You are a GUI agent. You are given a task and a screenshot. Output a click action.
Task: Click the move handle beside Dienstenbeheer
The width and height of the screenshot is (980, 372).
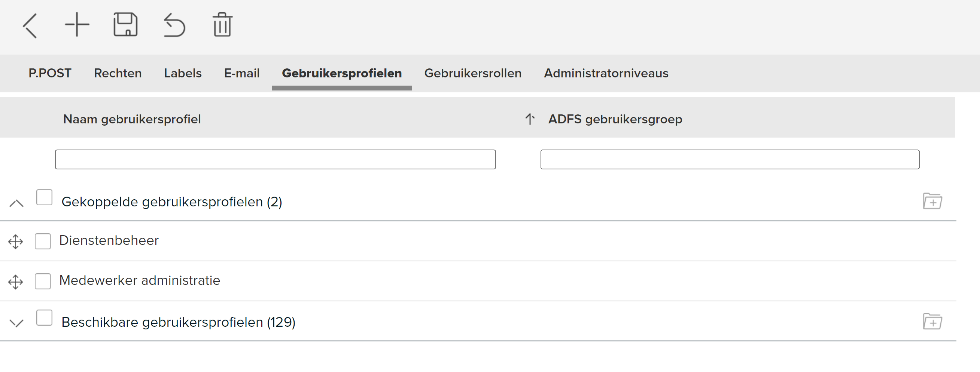(x=16, y=242)
